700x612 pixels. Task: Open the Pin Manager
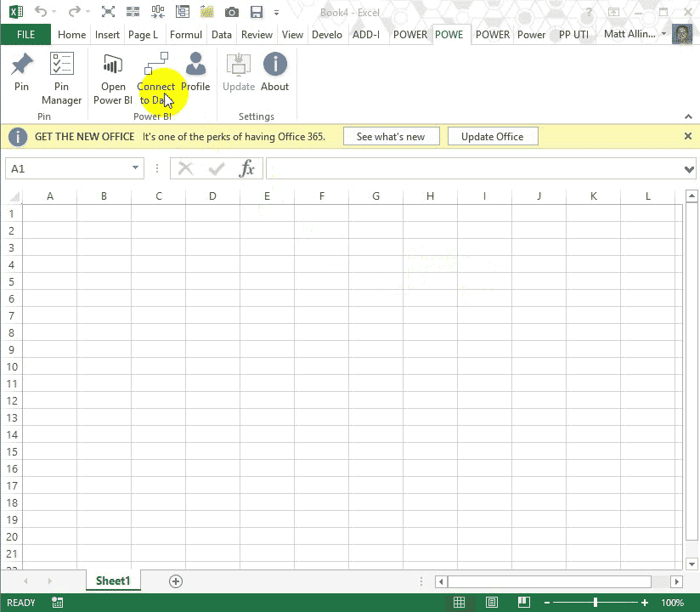(x=61, y=76)
